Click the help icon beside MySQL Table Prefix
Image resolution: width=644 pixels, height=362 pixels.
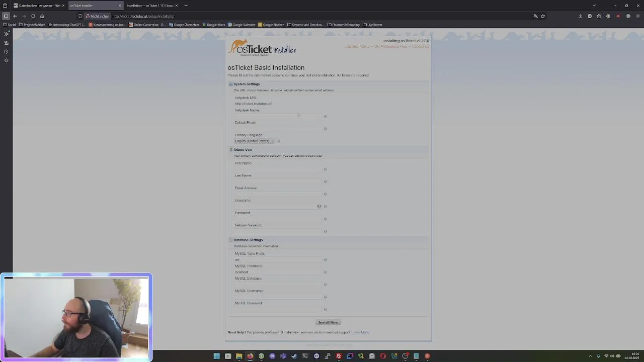325,260
